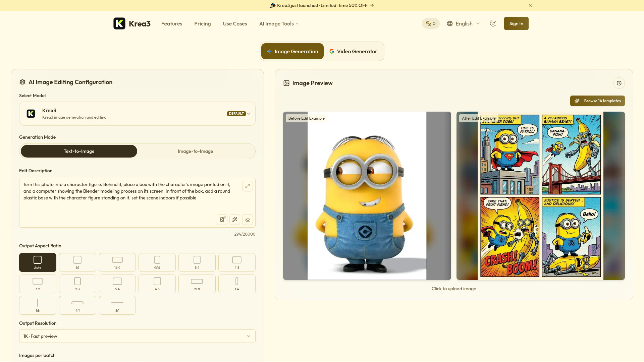644x362 pixels.
Task: Click the After Edit Example comic image
Action: 541,196
